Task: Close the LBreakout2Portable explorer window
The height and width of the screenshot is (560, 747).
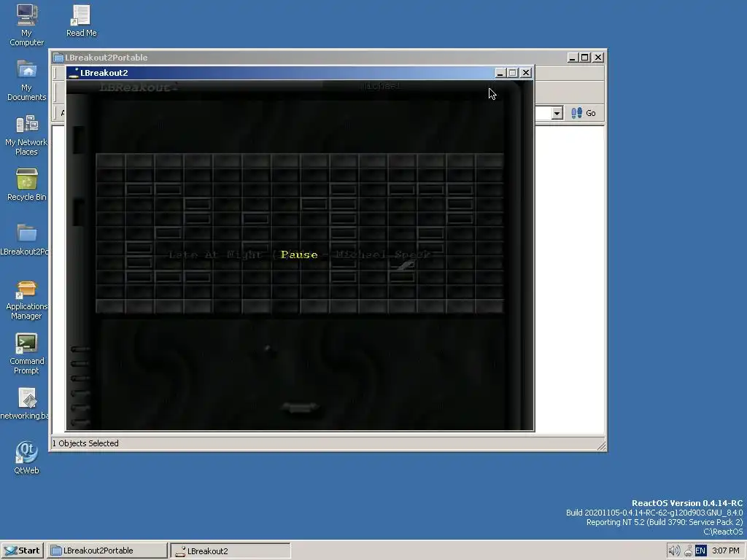Action: click(x=598, y=58)
